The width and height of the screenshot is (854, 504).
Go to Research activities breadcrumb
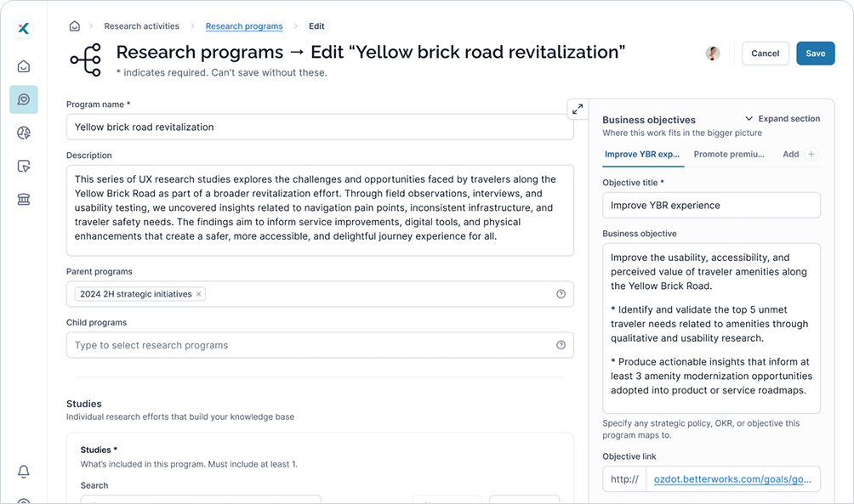(x=141, y=26)
